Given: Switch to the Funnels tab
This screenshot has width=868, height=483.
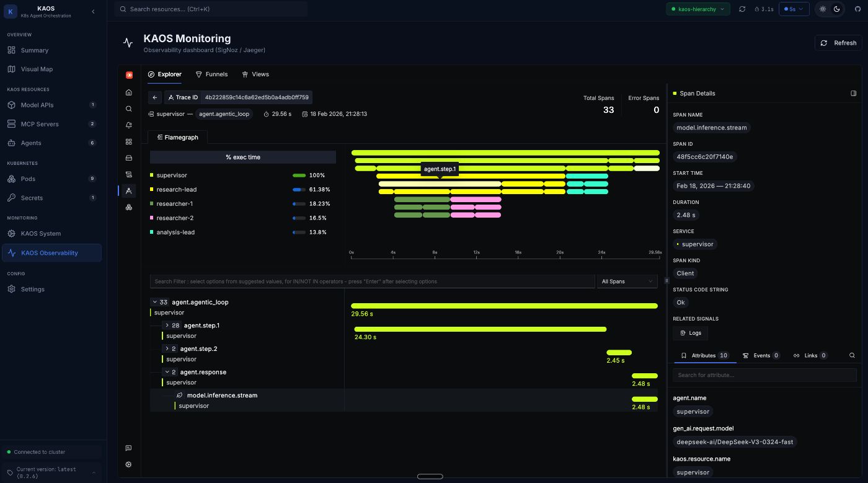Looking at the screenshot, I should [211, 74].
